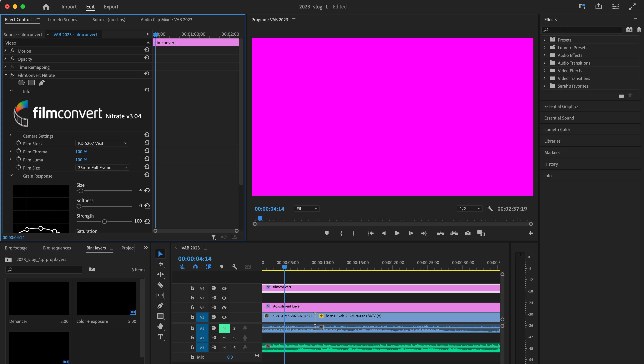The width and height of the screenshot is (644, 364).
Task: Open the Essential Graphics panel
Action: [x=561, y=106]
